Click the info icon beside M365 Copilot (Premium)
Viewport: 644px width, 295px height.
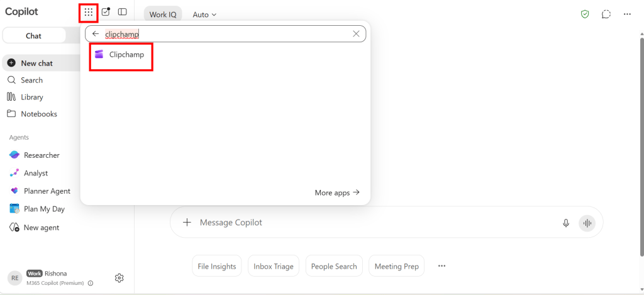point(91,283)
